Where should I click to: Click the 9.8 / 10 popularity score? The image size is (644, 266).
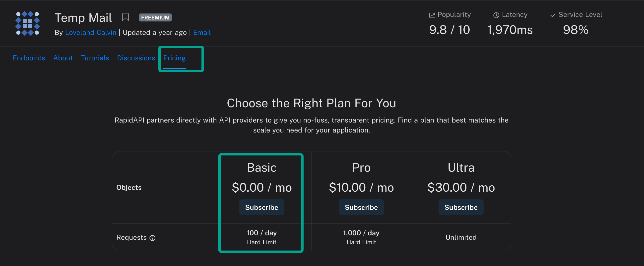coord(449,30)
